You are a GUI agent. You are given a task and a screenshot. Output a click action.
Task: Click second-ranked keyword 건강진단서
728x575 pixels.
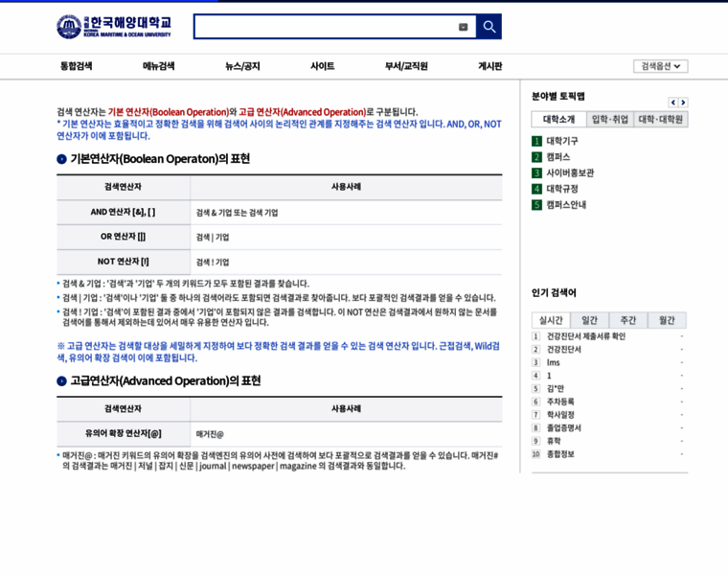(x=563, y=349)
